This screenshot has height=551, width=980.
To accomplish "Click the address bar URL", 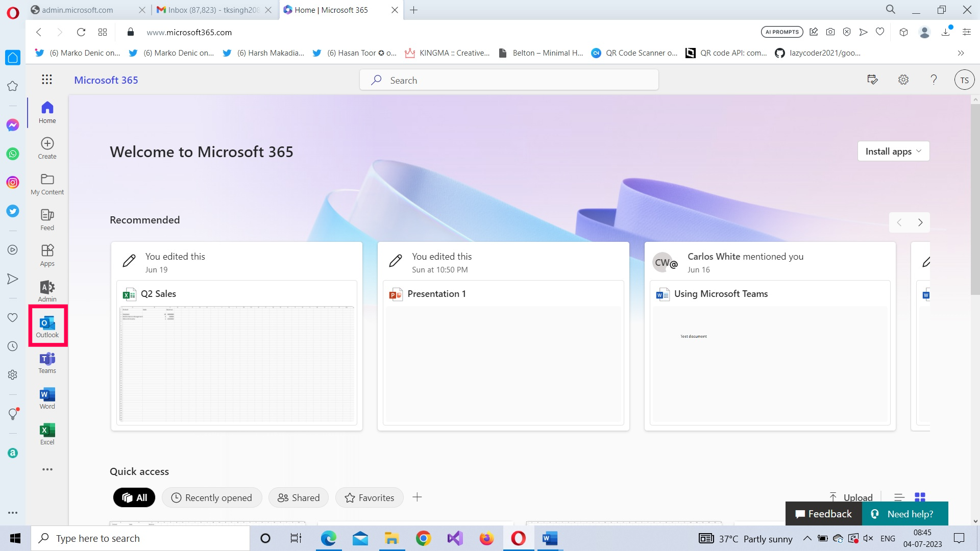I will point(189,32).
